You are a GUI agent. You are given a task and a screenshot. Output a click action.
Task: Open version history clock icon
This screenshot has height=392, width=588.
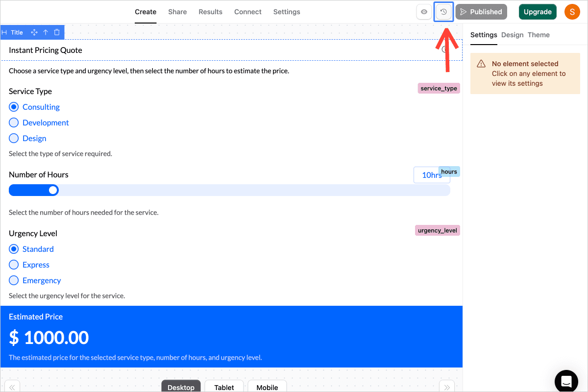[444, 12]
